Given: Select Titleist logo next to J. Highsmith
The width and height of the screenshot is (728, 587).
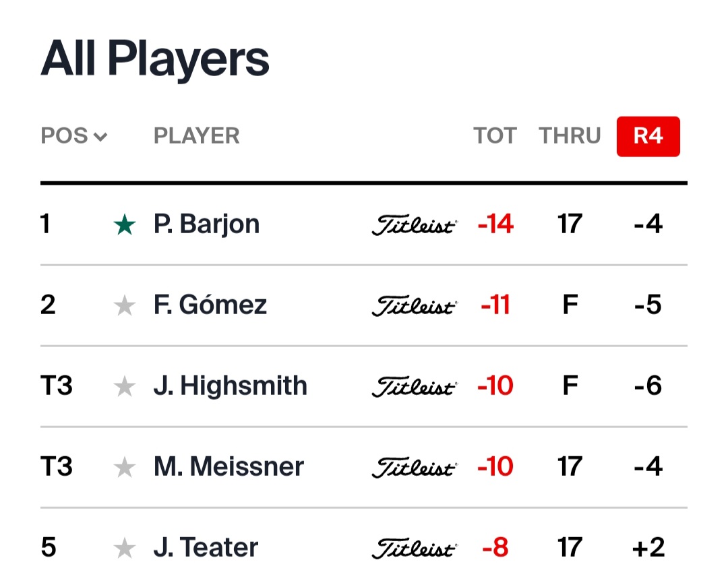Looking at the screenshot, I should (415, 387).
